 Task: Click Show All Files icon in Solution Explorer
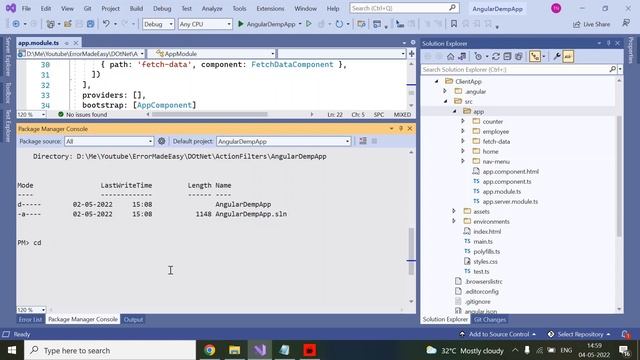pyautogui.click(x=518, y=56)
